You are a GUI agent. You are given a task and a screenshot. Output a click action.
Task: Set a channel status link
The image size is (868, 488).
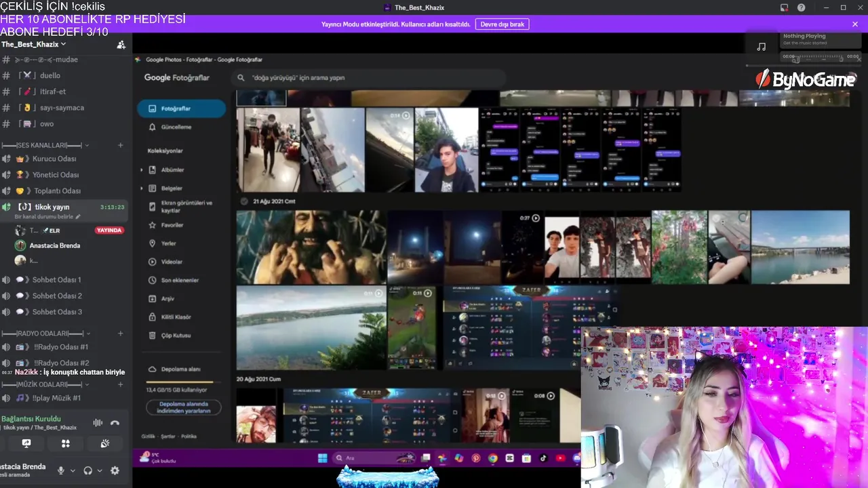pos(47,216)
